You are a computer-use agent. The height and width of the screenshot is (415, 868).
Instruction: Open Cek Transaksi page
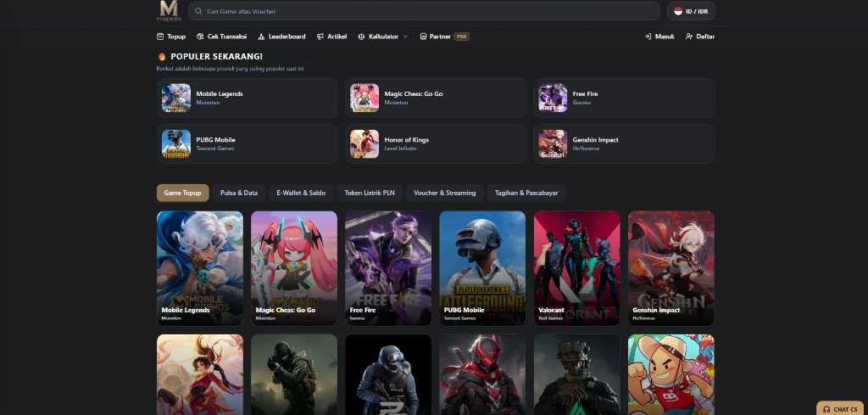pos(221,36)
